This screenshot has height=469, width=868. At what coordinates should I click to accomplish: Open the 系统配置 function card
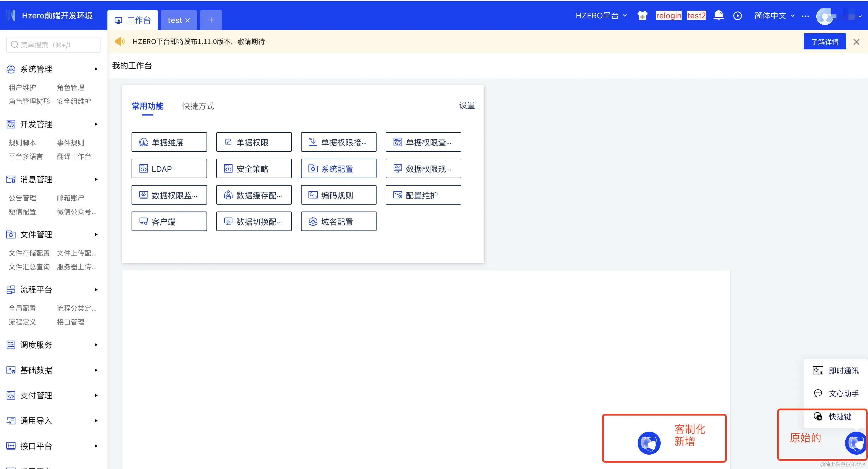(x=338, y=169)
